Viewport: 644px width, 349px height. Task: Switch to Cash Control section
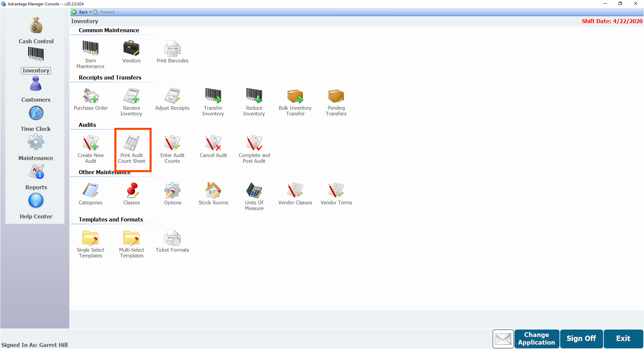pos(36,31)
